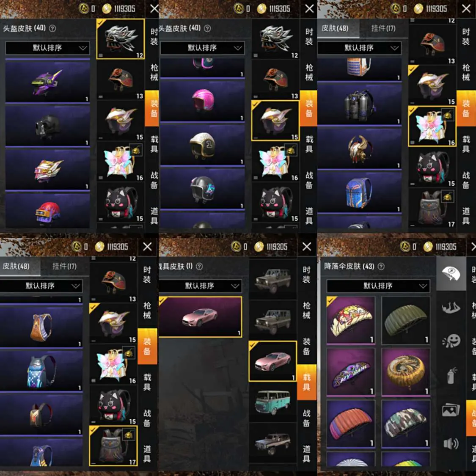Select the orange-highlighted 载具 tab
Viewport: 476px width, 476px height.
pos(307,382)
